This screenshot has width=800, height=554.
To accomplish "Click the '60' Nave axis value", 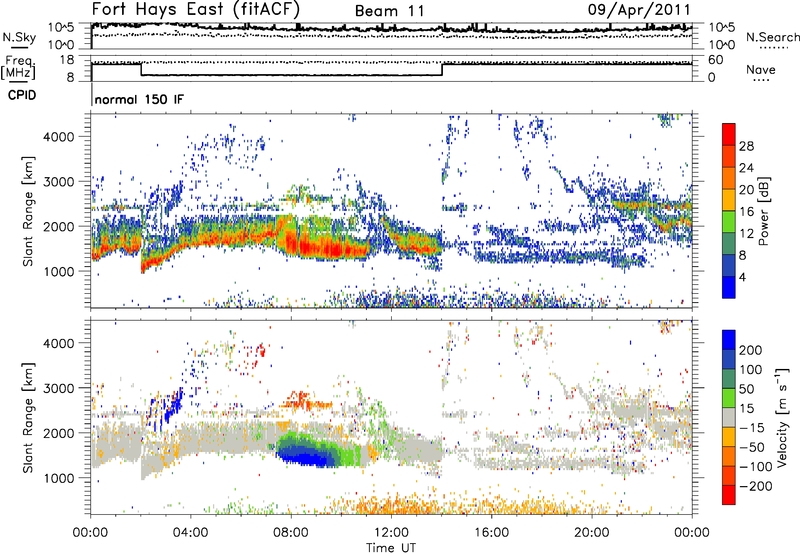I will [x=715, y=60].
